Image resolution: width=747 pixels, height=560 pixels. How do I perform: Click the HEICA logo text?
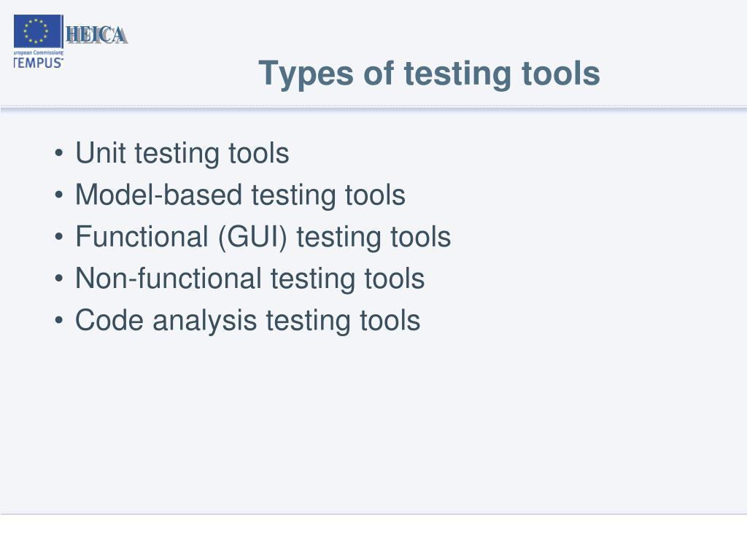click(96, 35)
